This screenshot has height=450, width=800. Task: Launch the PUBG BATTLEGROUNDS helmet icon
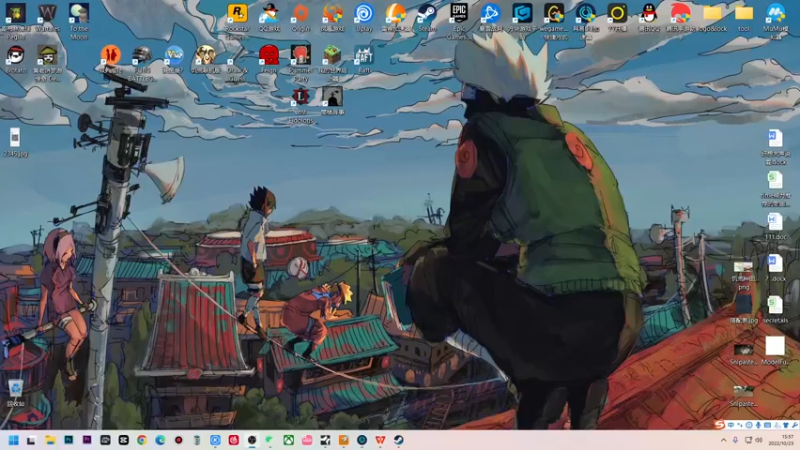pyautogui.click(x=142, y=61)
